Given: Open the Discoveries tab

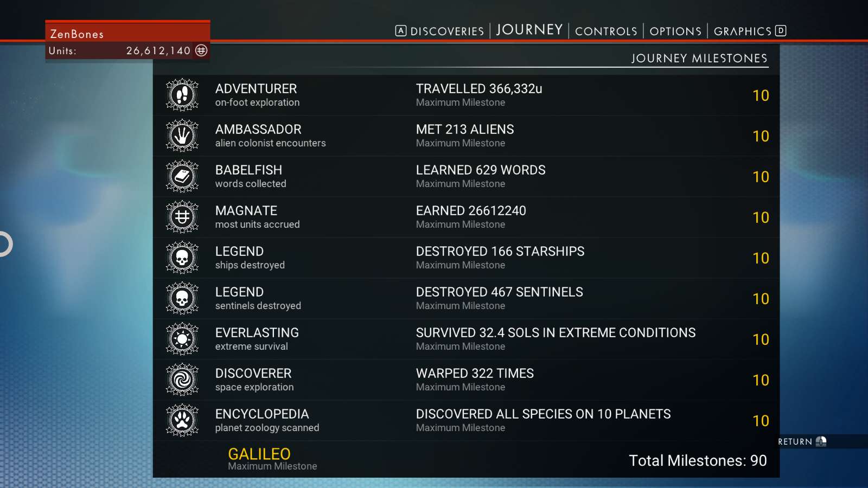Looking at the screenshot, I should point(447,31).
